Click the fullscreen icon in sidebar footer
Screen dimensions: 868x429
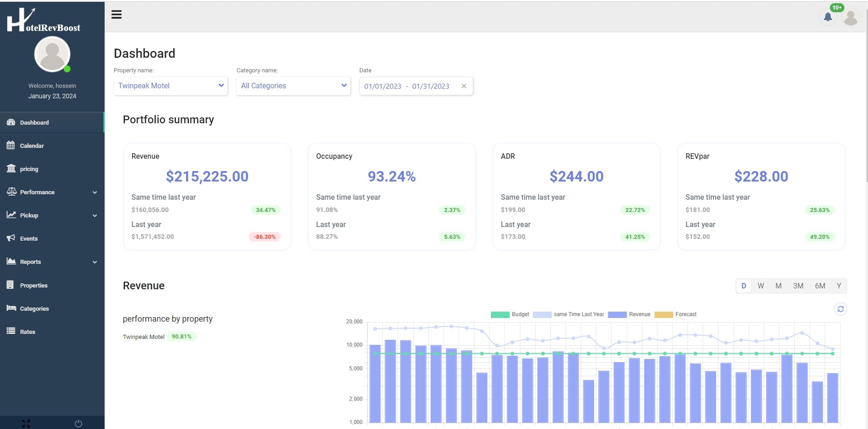26,424
